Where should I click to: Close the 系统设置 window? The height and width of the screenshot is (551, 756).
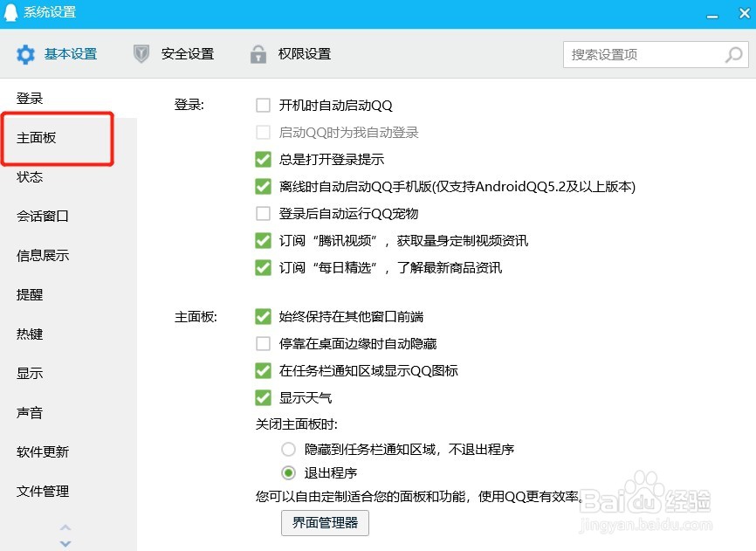(x=745, y=13)
